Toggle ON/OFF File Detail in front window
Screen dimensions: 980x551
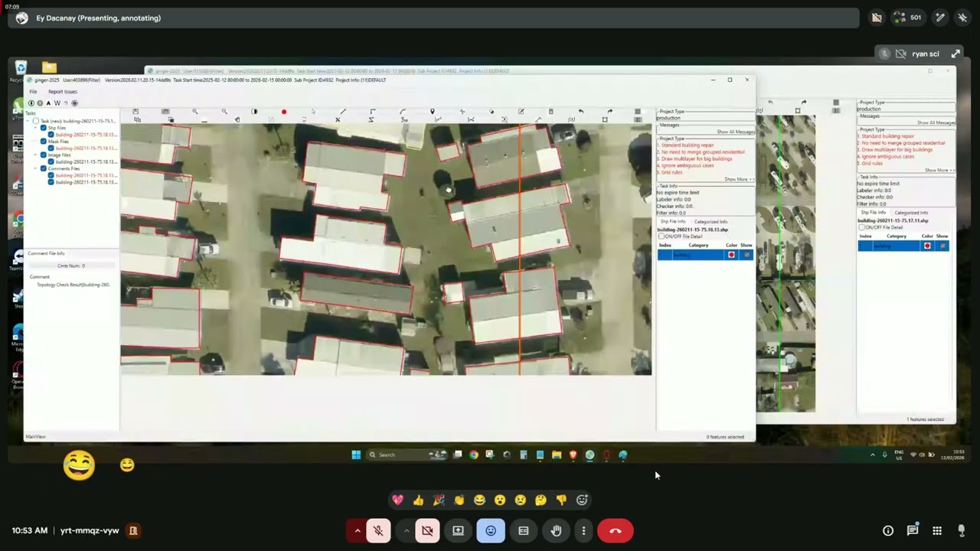(662, 236)
